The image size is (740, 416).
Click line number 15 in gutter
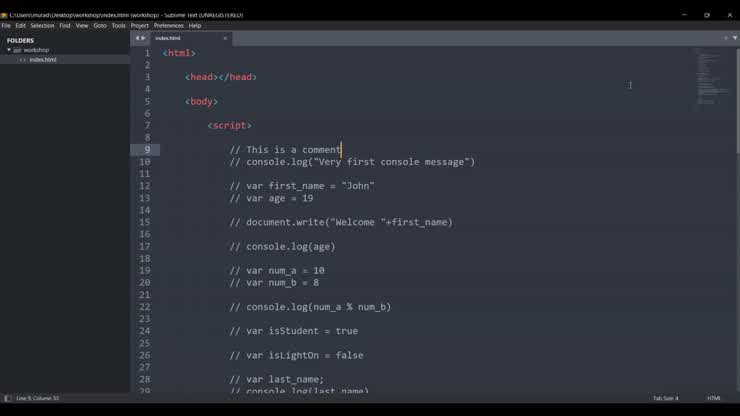click(145, 222)
